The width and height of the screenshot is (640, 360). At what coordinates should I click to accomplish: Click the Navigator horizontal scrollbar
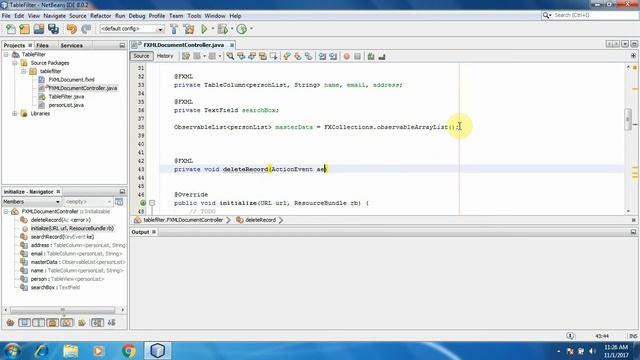coord(62,310)
